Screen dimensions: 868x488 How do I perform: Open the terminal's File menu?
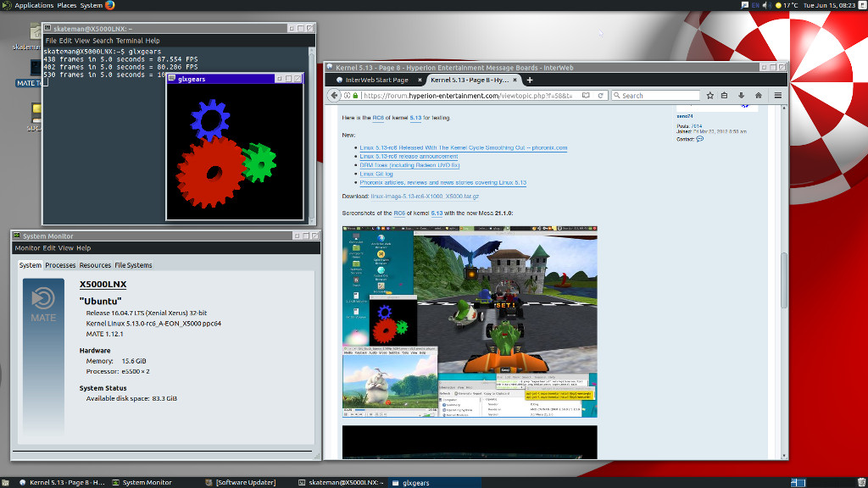(x=51, y=41)
